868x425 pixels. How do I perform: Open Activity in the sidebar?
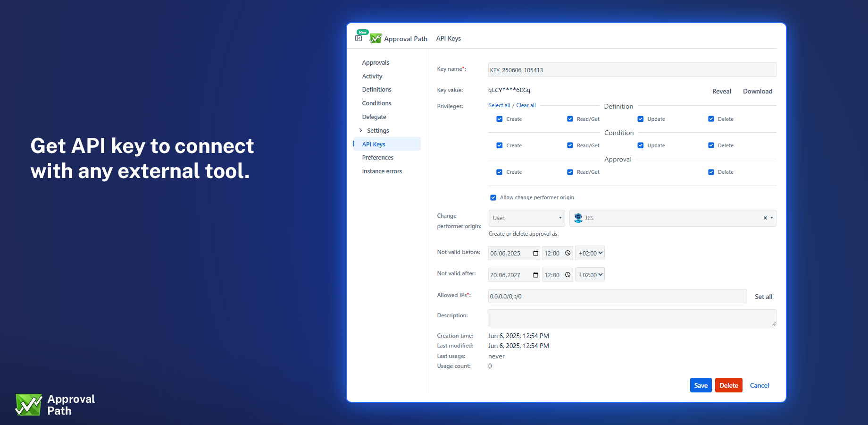[x=372, y=76]
